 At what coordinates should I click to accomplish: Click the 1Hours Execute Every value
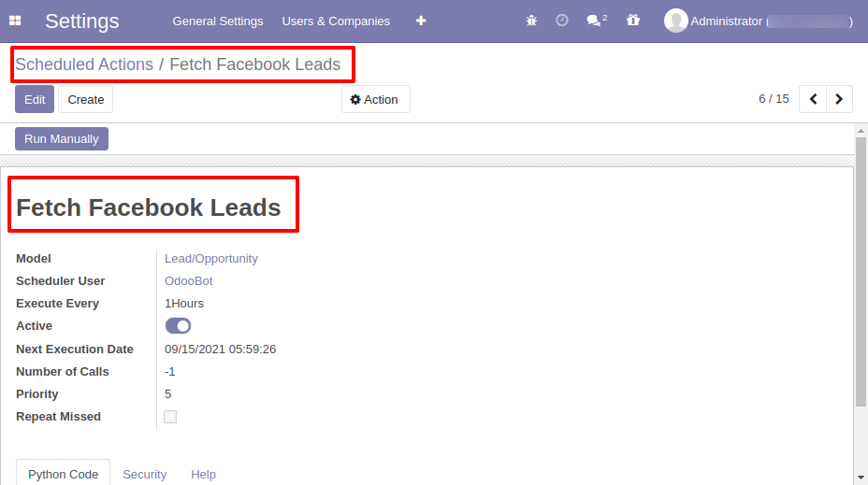(x=183, y=304)
